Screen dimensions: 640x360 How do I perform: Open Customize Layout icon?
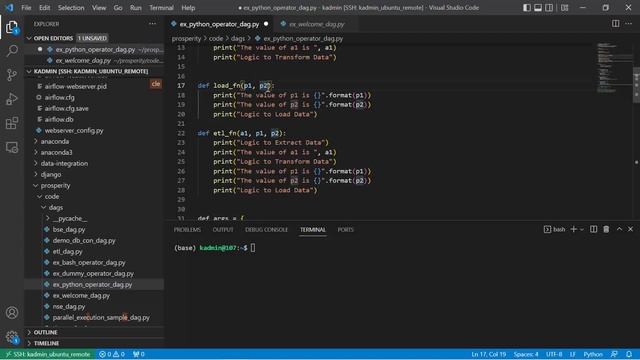coord(564,8)
